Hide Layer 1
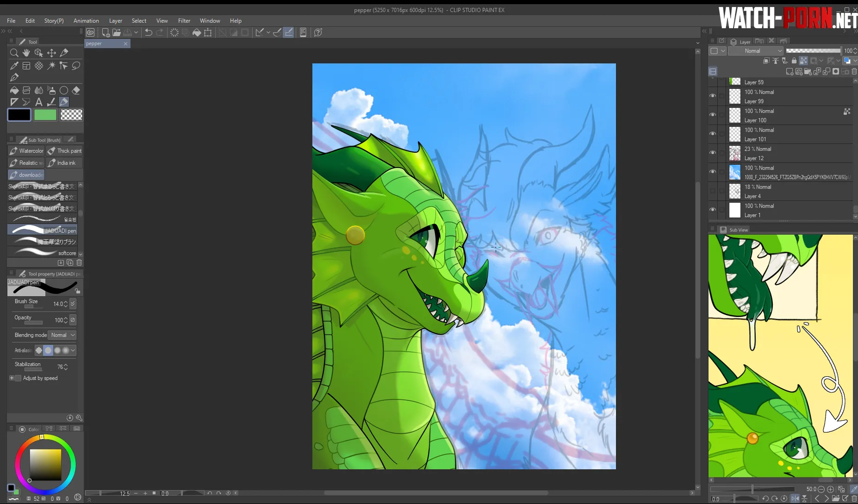The image size is (858, 504). pyautogui.click(x=713, y=210)
